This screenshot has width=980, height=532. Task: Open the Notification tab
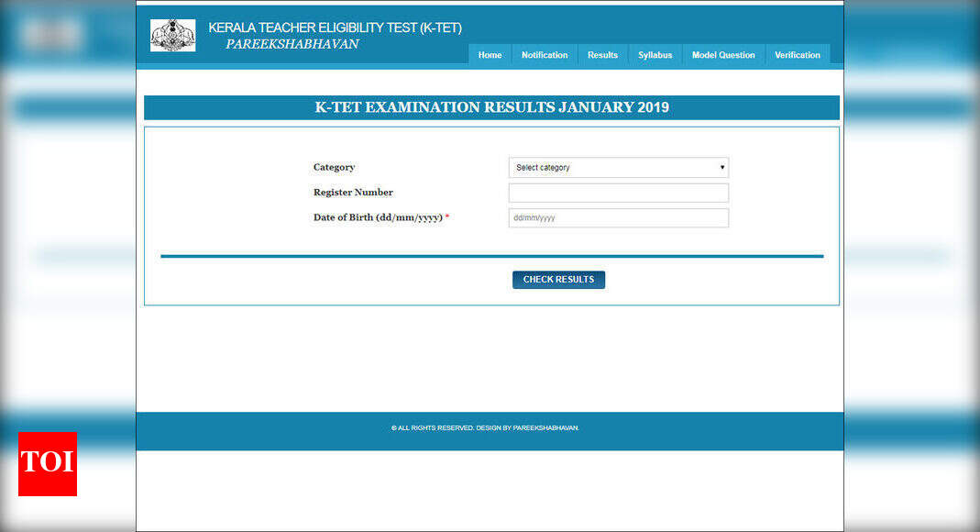[545, 55]
